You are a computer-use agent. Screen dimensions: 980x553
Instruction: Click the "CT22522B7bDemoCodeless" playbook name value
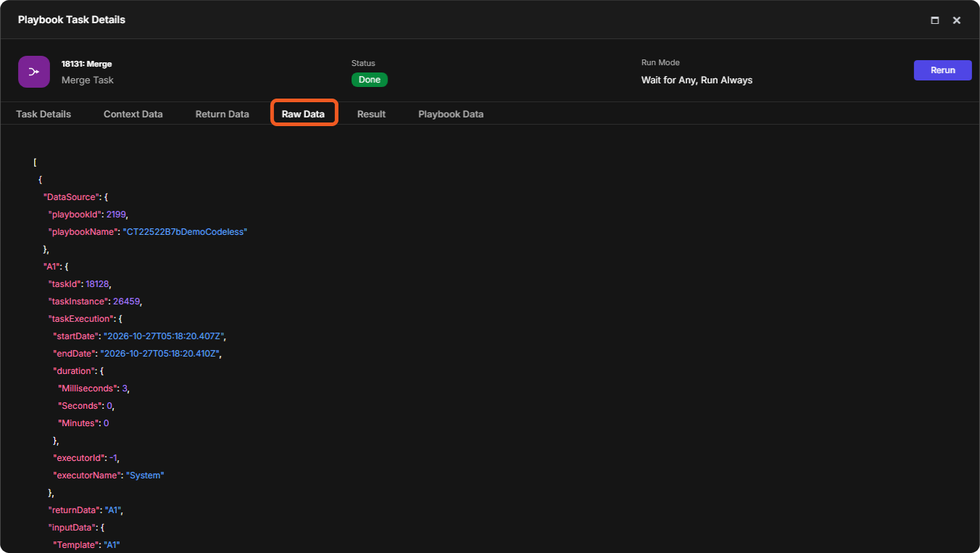[x=185, y=232]
